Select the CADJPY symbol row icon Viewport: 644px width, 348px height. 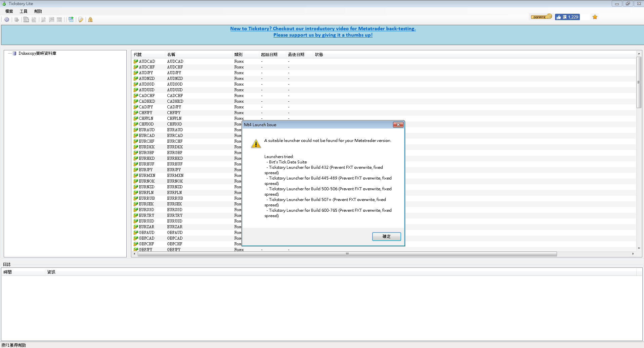pos(136,107)
